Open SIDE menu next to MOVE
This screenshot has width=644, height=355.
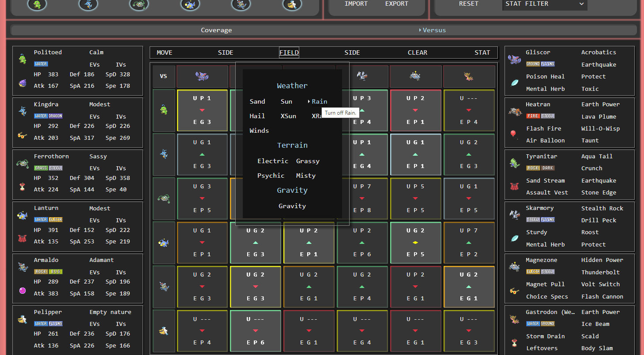click(x=226, y=52)
